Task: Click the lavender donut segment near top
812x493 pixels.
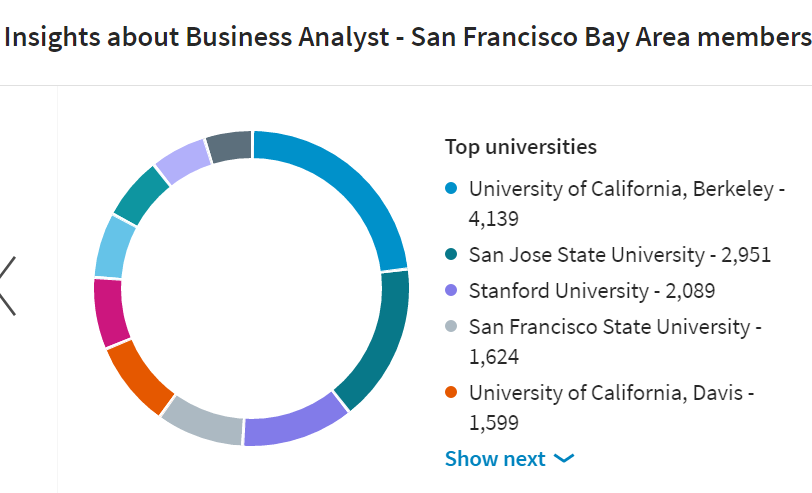Action: (181, 161)
